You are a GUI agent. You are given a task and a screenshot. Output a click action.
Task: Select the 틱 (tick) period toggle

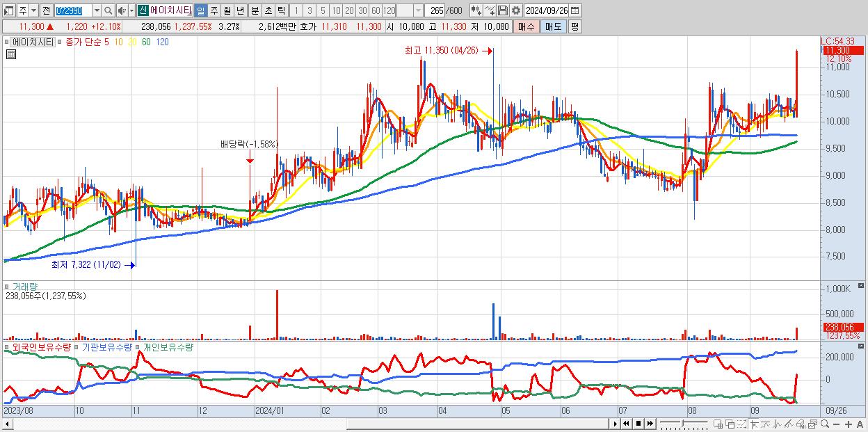[281, 10]
